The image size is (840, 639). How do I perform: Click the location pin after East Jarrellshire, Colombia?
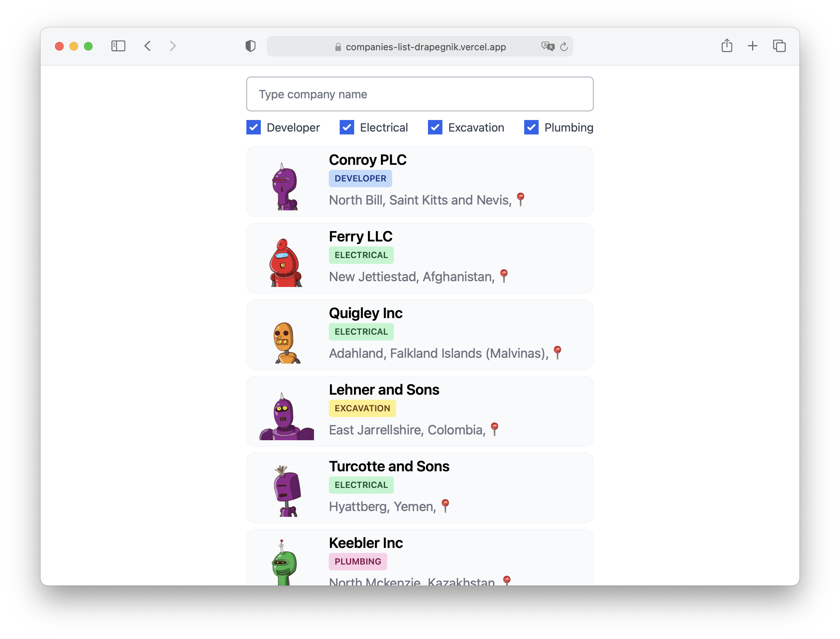495,429
